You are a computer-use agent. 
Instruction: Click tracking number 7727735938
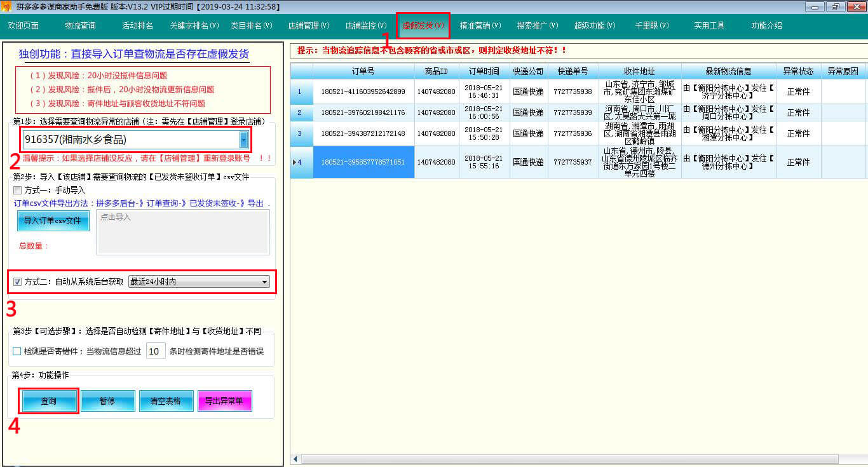573,91
